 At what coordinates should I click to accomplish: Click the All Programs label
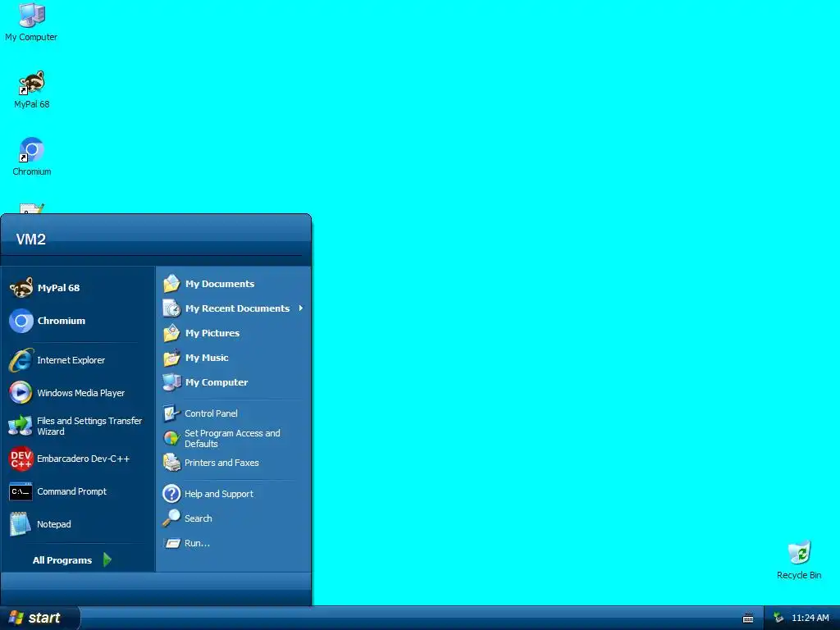pyautogui.click(x=62, y=559)
